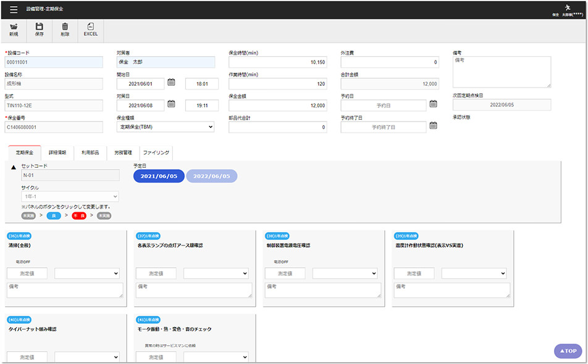Viewport: 588px width, 364px height.
Task: Toggle (36)1年点検 badge on 清掃 card
Action: point(19,236)
